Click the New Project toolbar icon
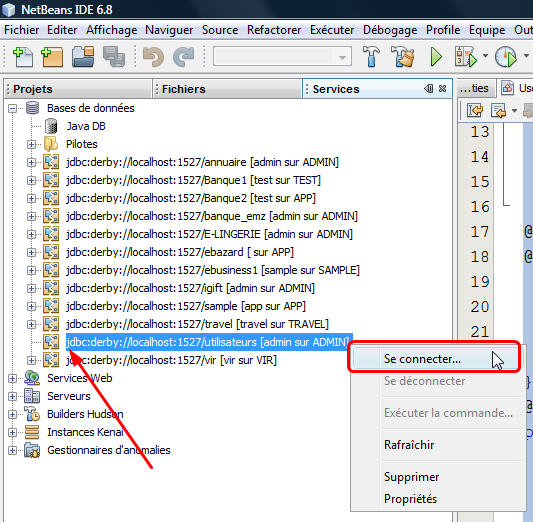This screenshot has width=533, height=522. tap(52, 57)
